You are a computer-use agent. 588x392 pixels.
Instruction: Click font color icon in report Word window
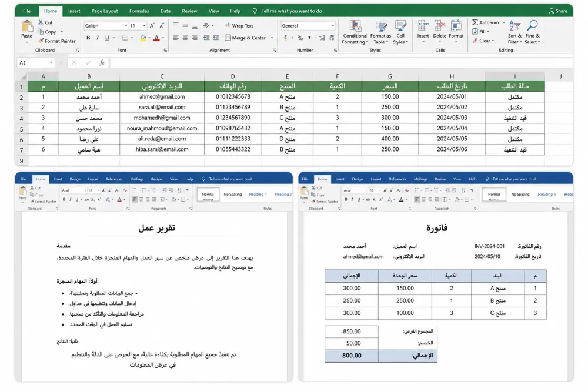tap(119, 199)
